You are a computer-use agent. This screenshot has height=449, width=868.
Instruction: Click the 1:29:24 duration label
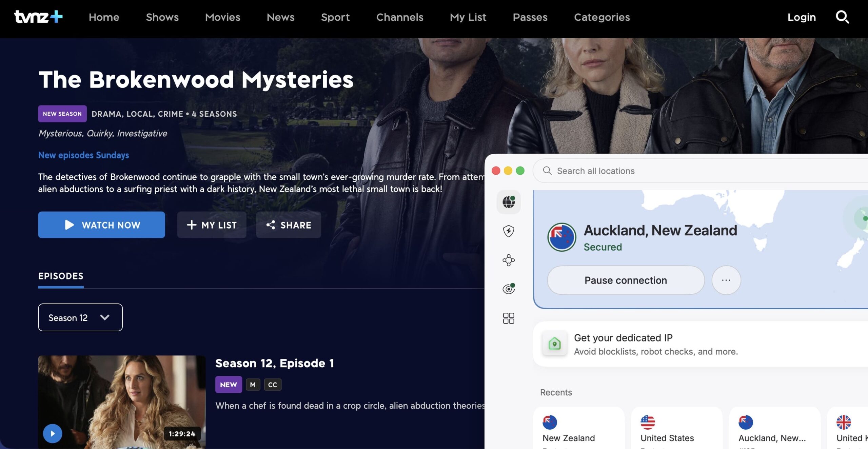pos(182,433)
